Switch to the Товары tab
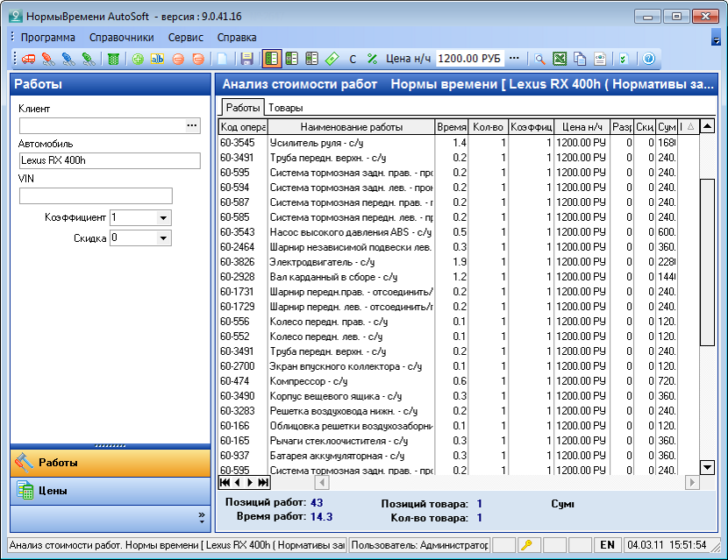The image size is (728, 560). (285, 108)
